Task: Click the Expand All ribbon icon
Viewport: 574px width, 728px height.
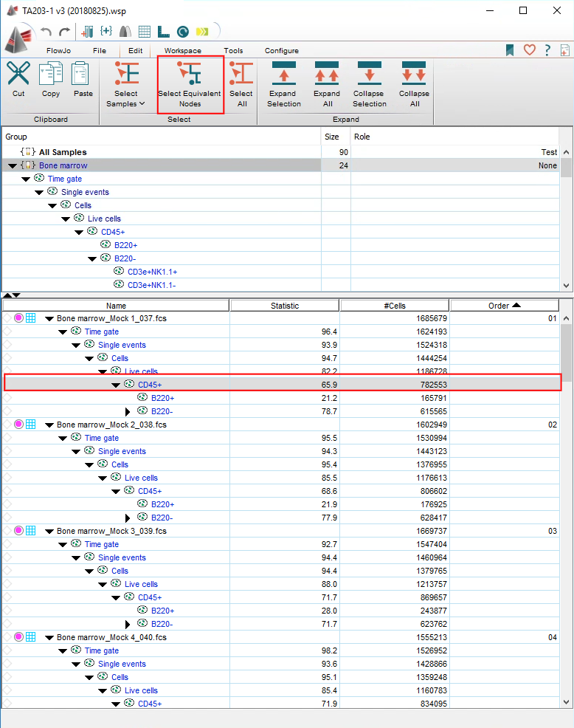Action: pyautogui.click(x=327, y=75)
